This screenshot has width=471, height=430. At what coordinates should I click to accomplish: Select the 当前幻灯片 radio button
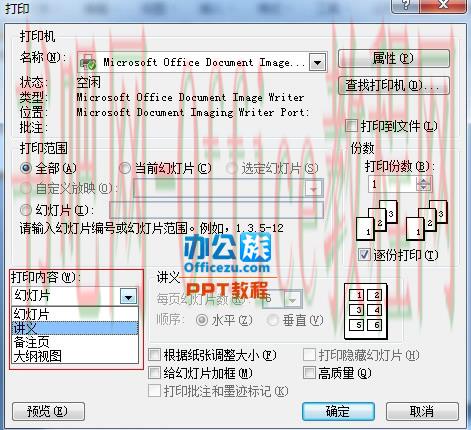click(x=125, y=168)
